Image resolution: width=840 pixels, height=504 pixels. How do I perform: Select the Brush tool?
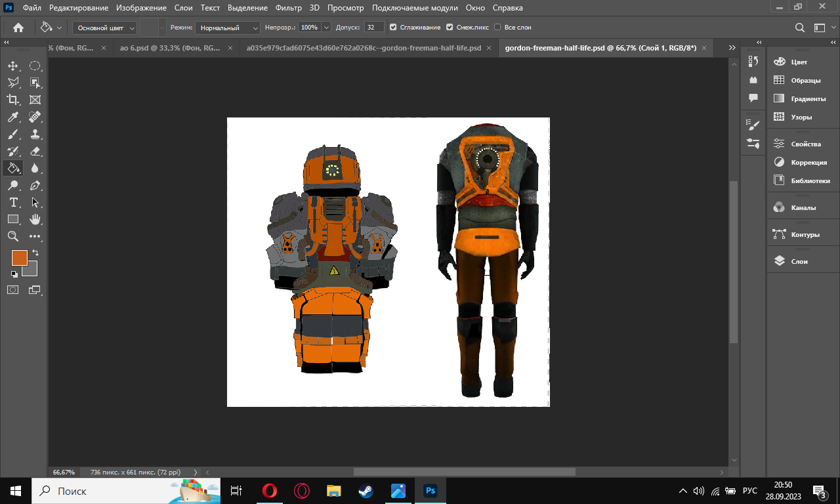[12, 134]
